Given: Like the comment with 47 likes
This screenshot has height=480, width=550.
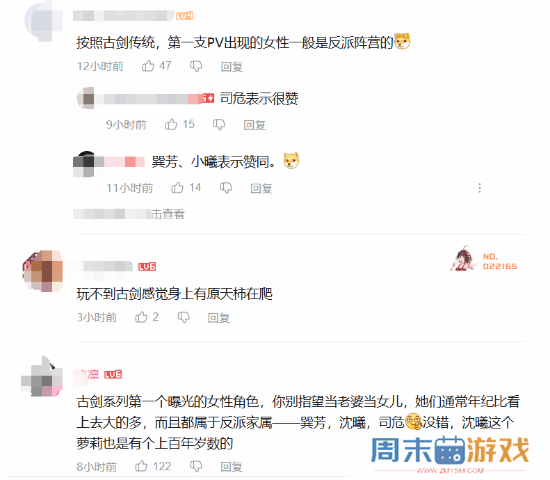Looking at the screenshot, I should (148, 66).
